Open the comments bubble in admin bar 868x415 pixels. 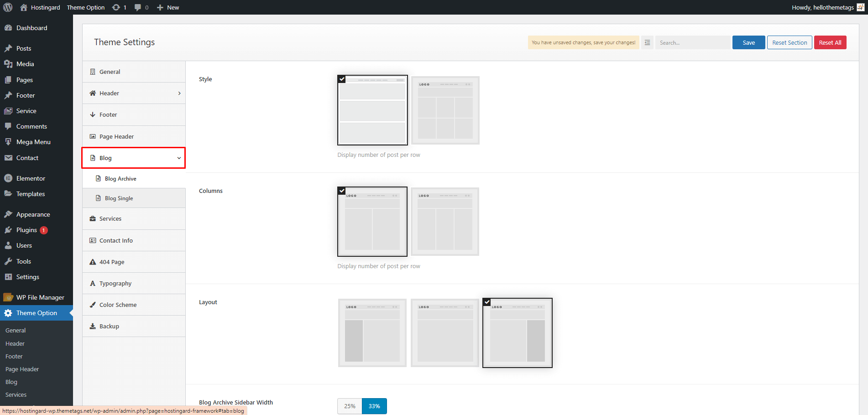138,7
